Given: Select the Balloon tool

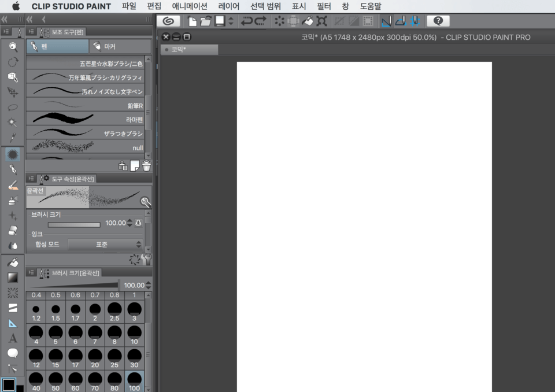Looking at the screenshot, I should tap(13, 353).
